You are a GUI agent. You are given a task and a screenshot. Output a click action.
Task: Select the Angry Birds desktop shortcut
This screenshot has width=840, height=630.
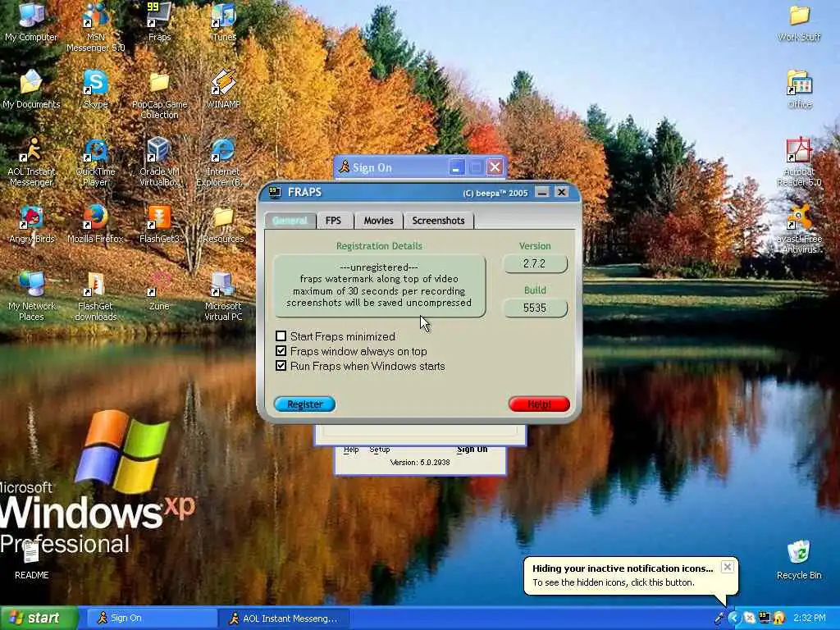(31, 224)
